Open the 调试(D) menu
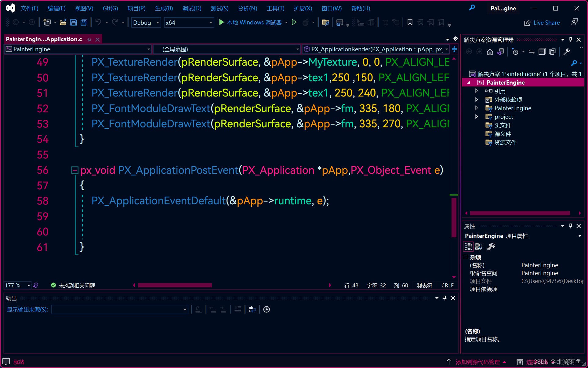Viewport: 588px width, 368px height. pos(191,8)
